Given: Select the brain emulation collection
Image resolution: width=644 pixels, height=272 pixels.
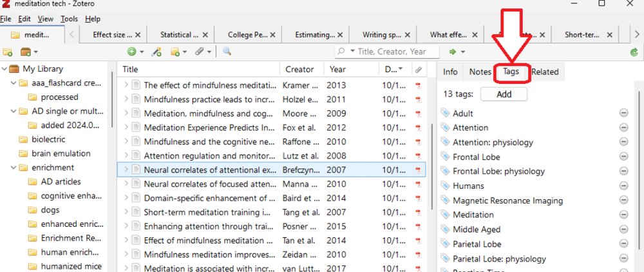Looking at the screenshot, I should 61,153.
